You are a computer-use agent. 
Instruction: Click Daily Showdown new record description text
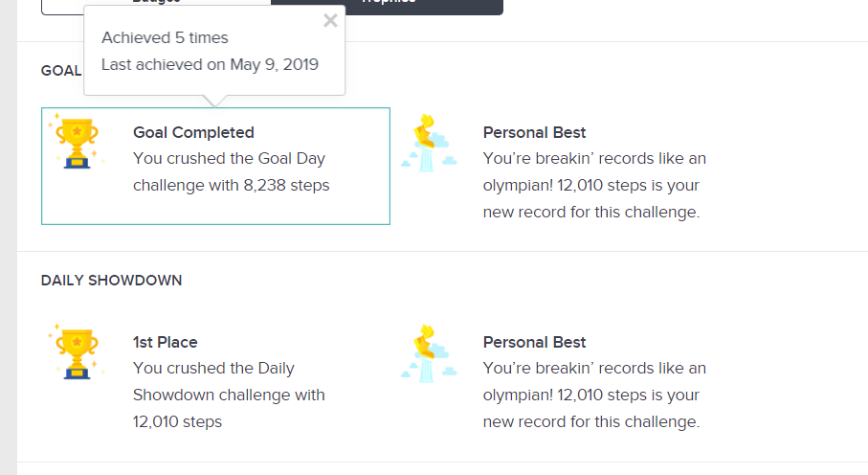594,395
